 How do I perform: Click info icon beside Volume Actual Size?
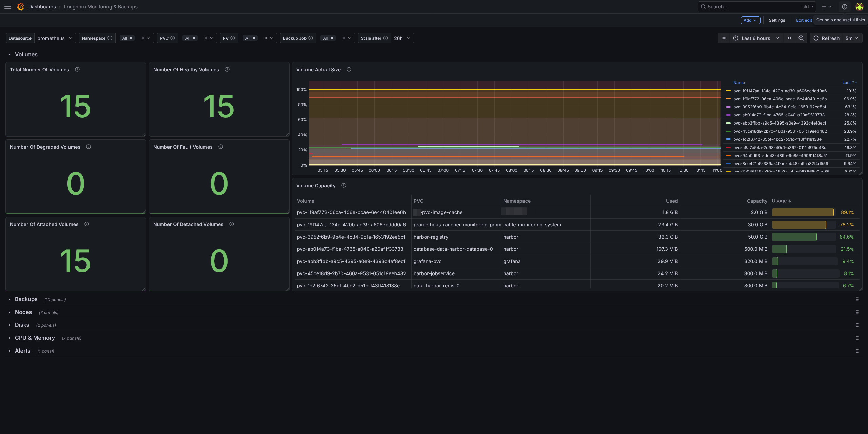[349, 70]
